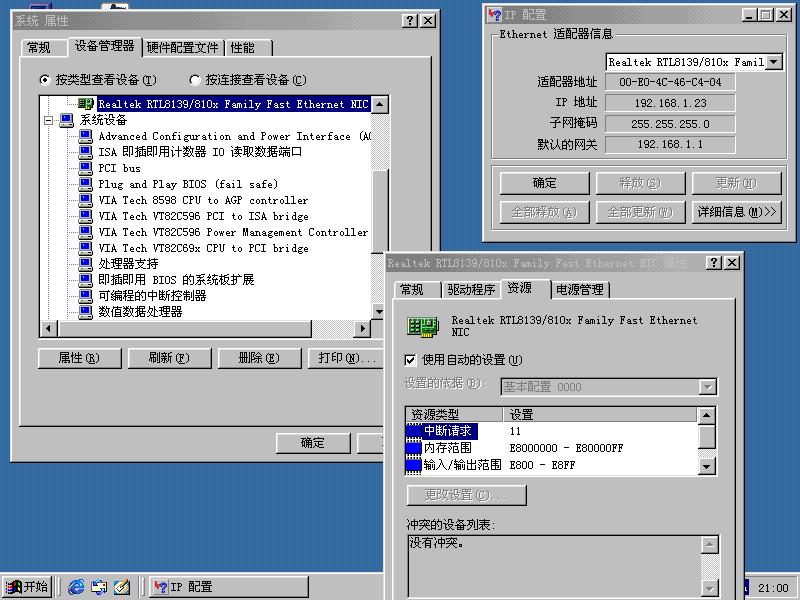The width and height of the screenshot is (800, 600).
Task: Open the 硬件配置文件 tab
Action: 182,48
